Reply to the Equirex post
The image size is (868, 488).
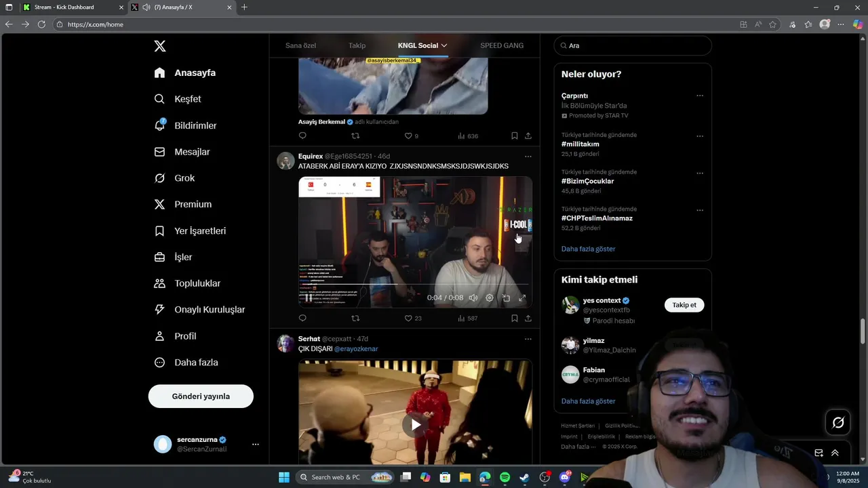click(302, 318)
